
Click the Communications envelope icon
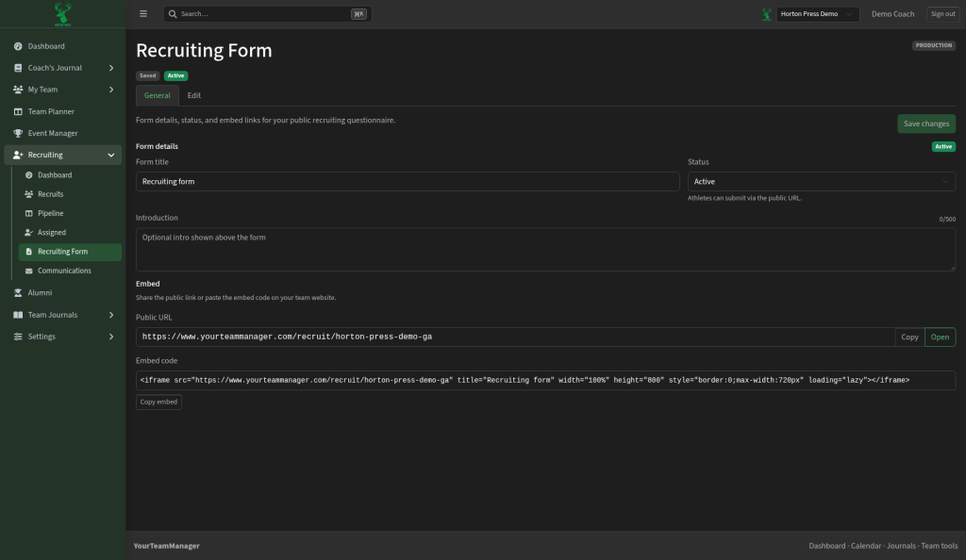pyautogui.click(x=29, y=271)
